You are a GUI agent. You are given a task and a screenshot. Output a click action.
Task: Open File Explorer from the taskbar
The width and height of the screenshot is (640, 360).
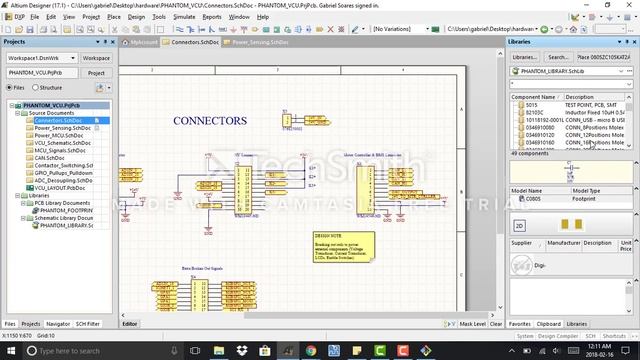[x=219, y=351]
